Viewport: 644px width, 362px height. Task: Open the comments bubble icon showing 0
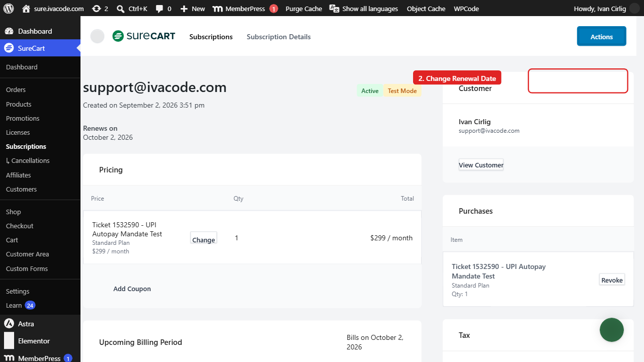(164, 9)
